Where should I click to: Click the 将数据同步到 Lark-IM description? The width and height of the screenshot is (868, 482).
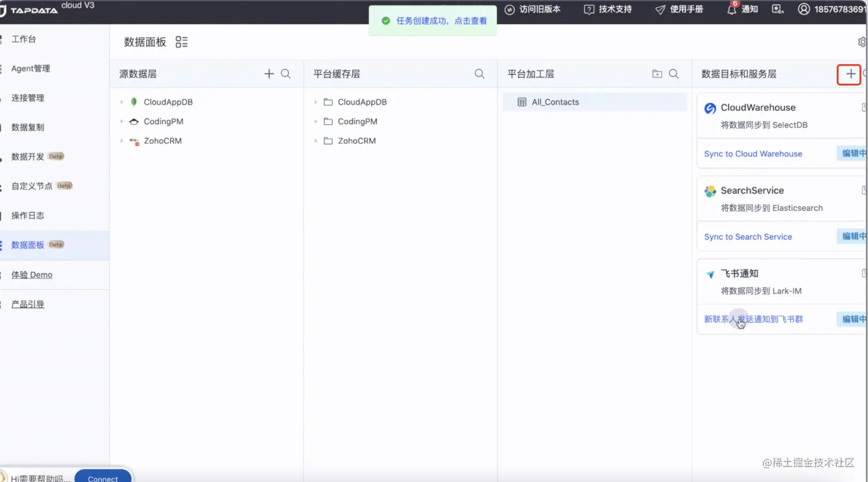click(761, 291)
